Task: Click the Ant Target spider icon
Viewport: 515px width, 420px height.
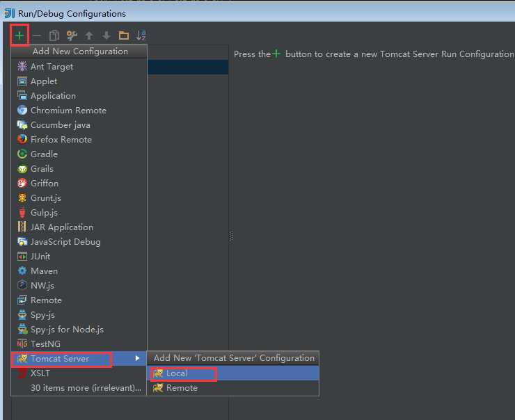Action: 22,66
